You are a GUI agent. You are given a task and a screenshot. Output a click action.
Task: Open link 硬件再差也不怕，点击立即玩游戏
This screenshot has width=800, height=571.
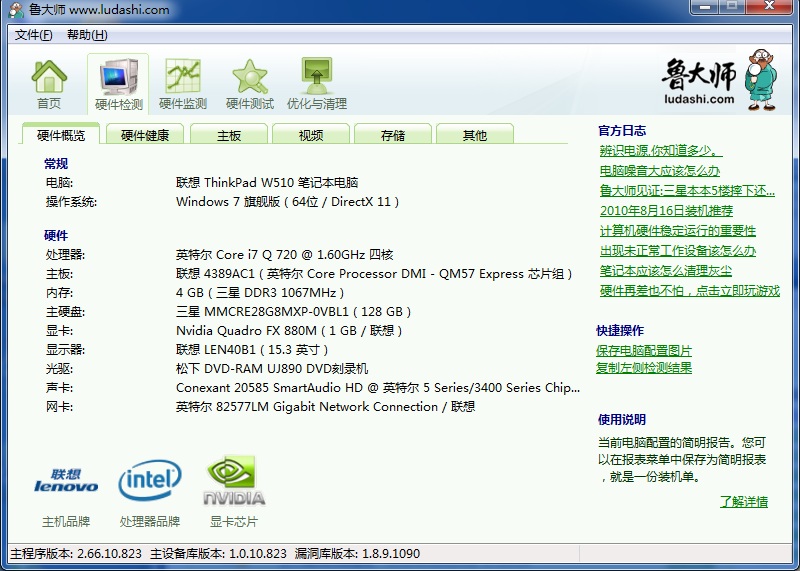click(690, 290)
